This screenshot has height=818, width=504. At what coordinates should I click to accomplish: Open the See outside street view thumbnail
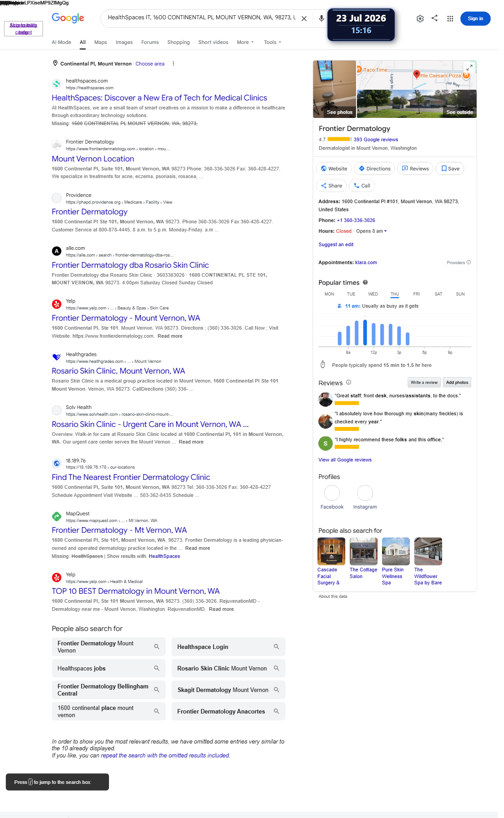[x=417, y=104]
